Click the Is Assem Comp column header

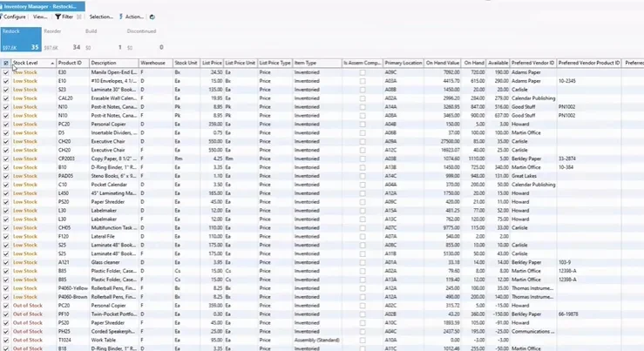(x=363, y=63)
